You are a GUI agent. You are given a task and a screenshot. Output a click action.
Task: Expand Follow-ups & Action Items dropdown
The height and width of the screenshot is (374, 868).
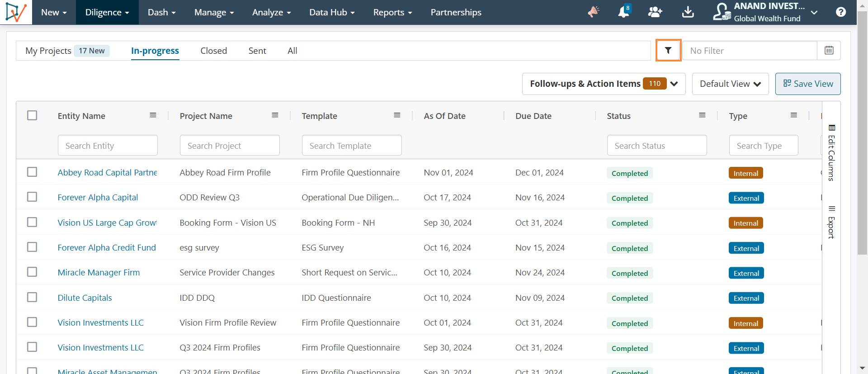(604, 84)
